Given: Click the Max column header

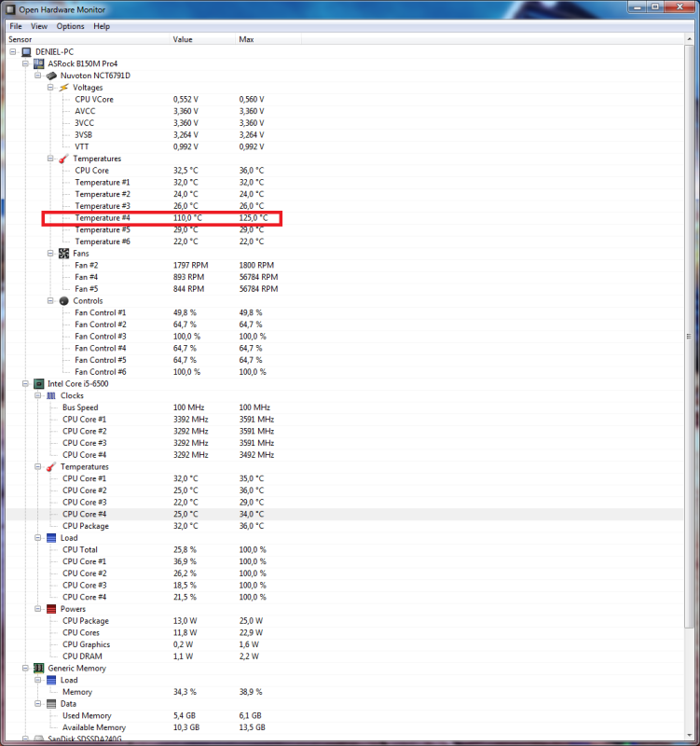Looking at the screenshot, I should click(x=268, y=39).
